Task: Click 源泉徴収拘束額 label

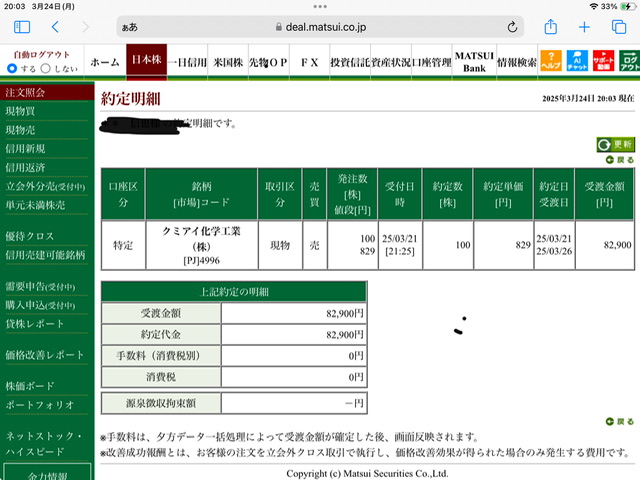Action: 161,403
